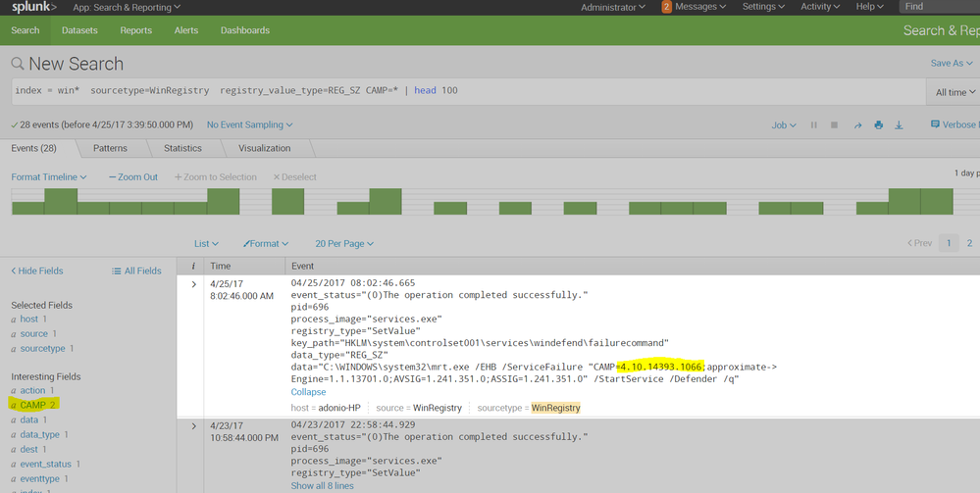The image size is (980, 493).
Task: Switch to the Patterns tab
Action: (x=110, y=148)
